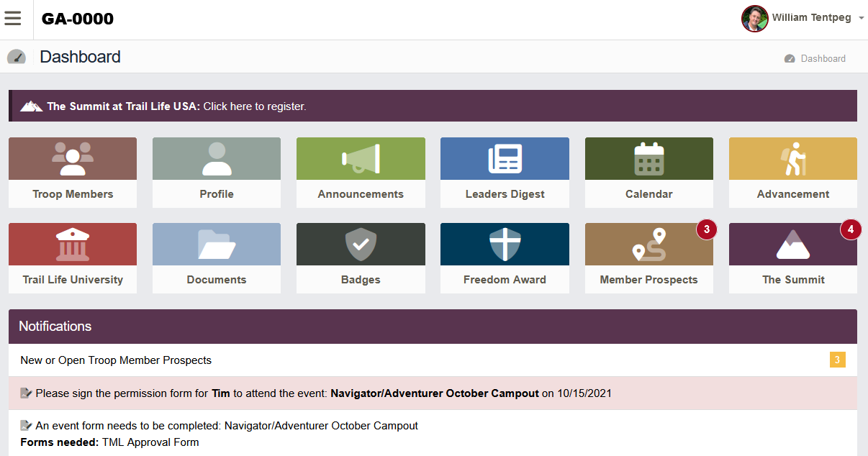Click the edit icon on event form notice
Screen dimensions: 868x456
27,426
